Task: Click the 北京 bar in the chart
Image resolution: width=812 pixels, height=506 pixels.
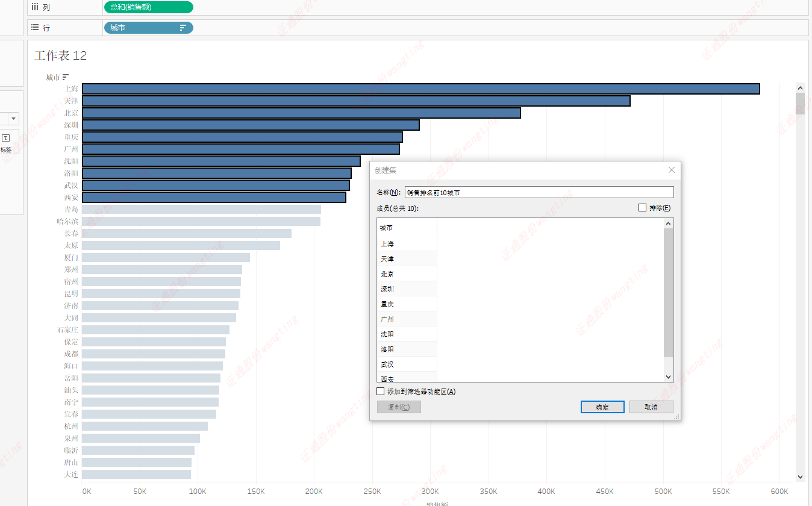Action: 301,113
